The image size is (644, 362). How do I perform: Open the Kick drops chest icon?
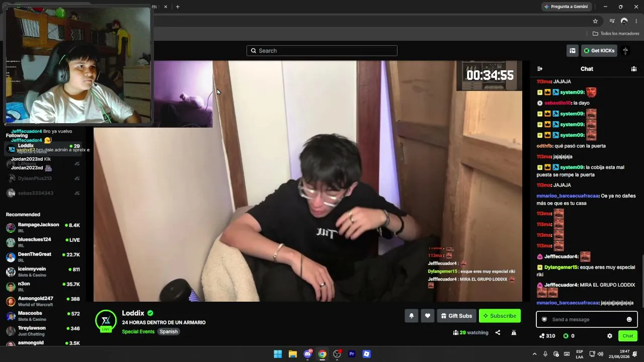pyautogui.click(x=573, y=51)
